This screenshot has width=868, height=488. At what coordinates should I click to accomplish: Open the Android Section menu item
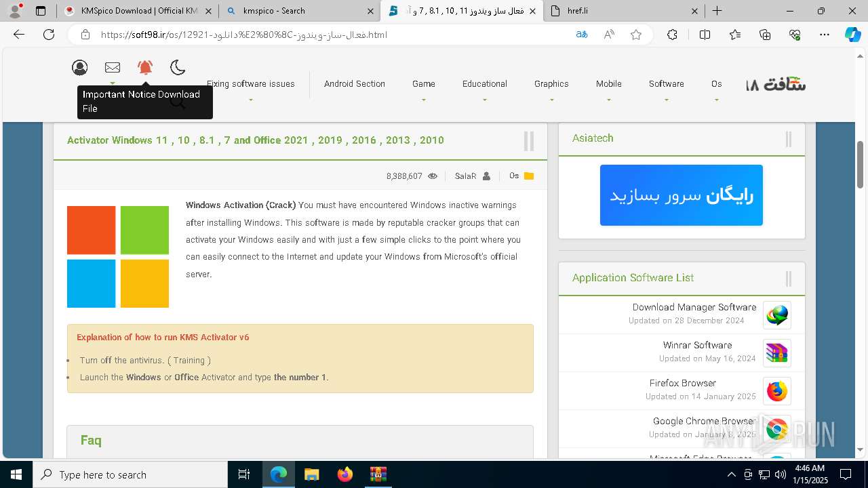point(355,84)
